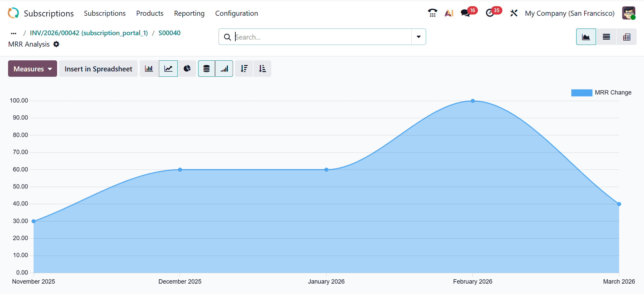The width and height of the screenshot is (644, 294).
Task: Open the Configuration menu
Action: pyautogui.click(x=236, y=13)
